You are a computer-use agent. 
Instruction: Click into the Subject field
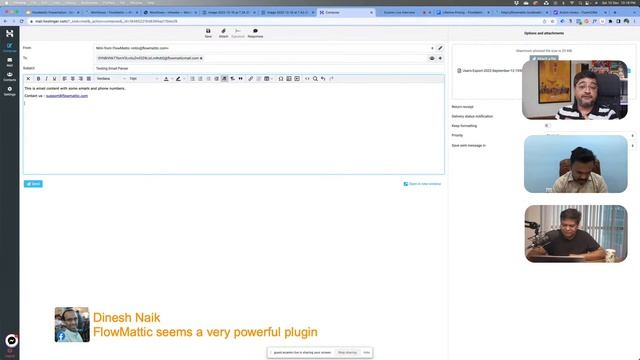(x=269, y=69)
